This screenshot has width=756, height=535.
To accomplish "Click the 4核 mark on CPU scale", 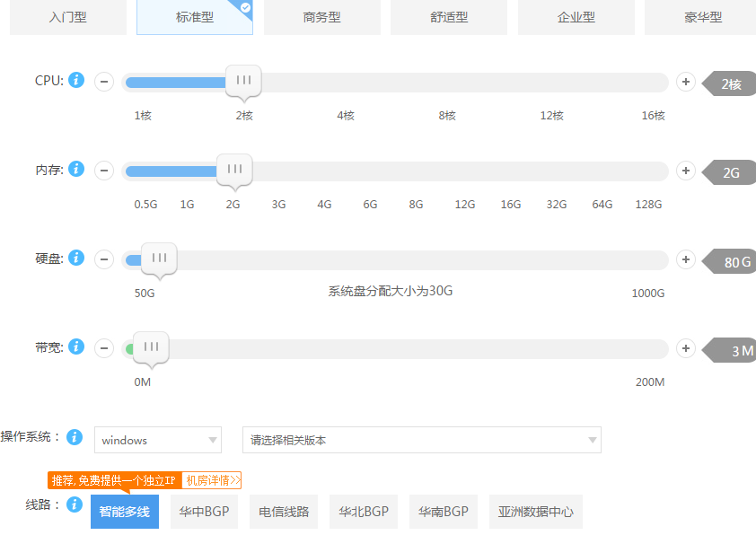I will click(x=346, y=116).
